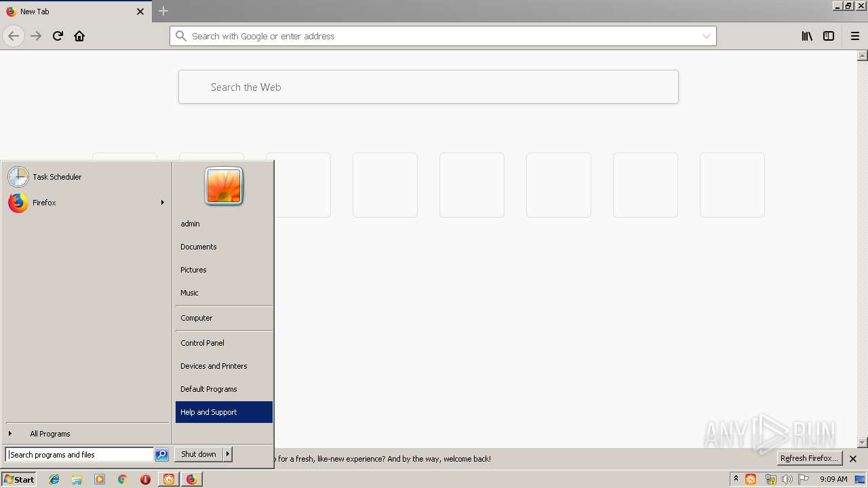
Task: Go to the Firefox home page
Action: coord(79,36)
